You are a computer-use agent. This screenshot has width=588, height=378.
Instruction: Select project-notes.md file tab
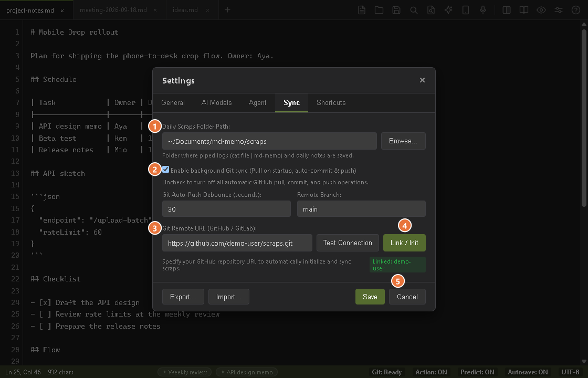pyautogui.click(x=30, y=10)
